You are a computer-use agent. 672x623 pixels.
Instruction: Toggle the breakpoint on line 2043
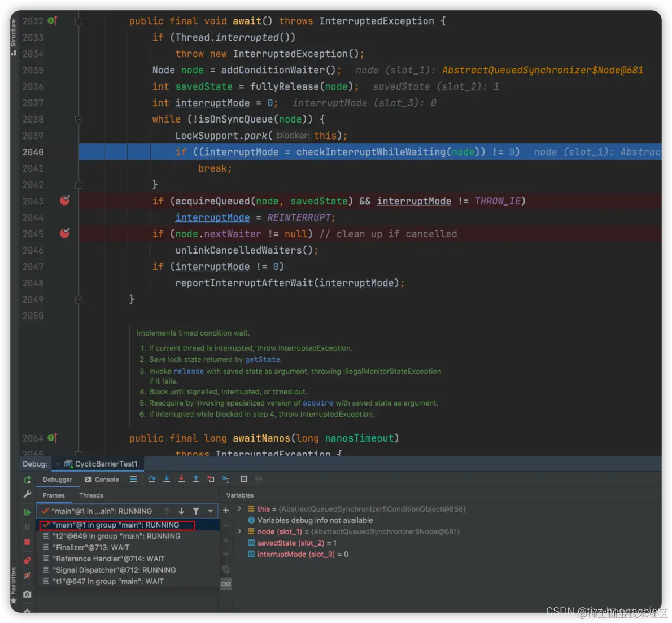65,201
